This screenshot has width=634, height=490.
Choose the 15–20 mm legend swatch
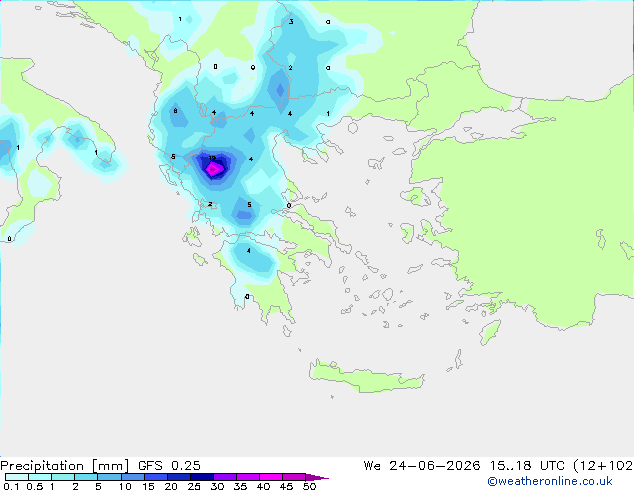coord(155,477)
